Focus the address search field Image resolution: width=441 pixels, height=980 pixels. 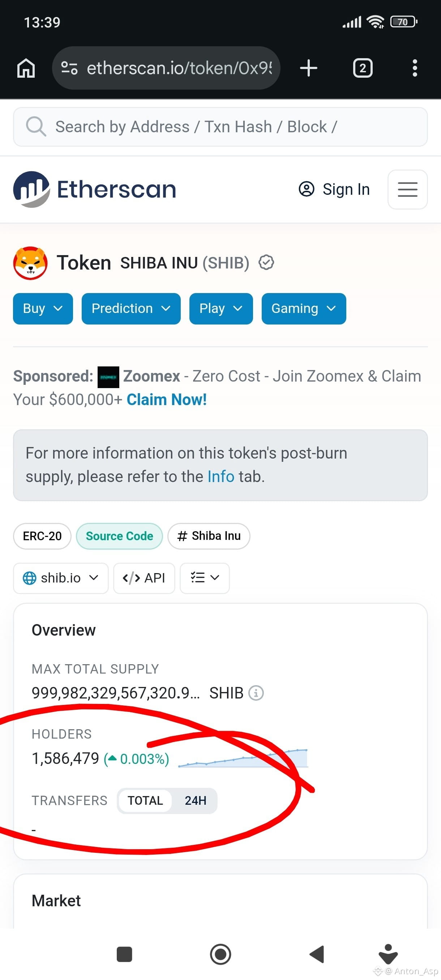pyautogui.click(x=220, y=127)
